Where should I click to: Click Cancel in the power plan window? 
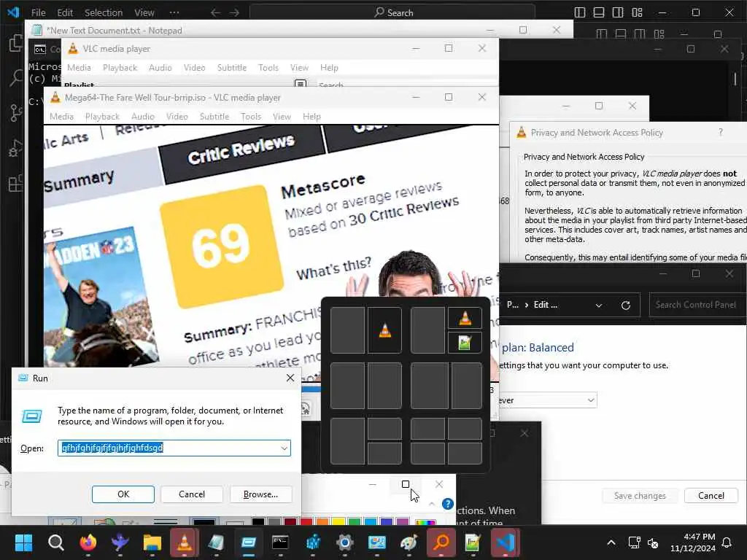[x=711, y=496]
